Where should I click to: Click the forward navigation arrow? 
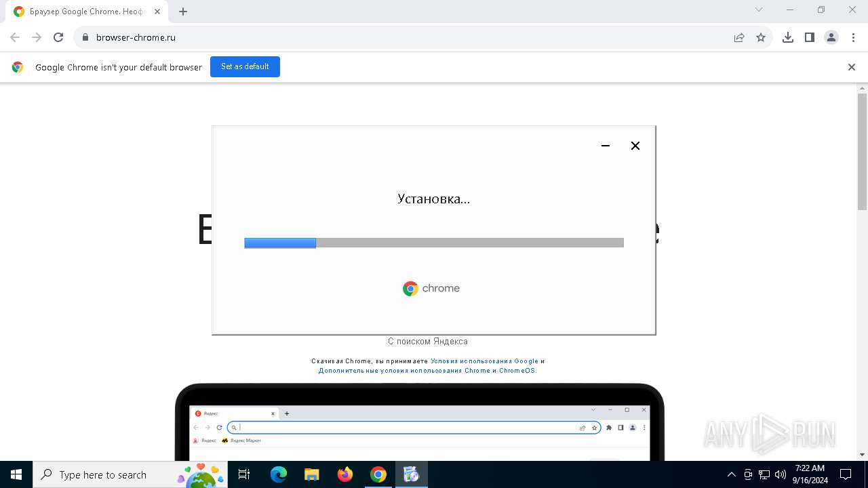click(x=37, y=37)
